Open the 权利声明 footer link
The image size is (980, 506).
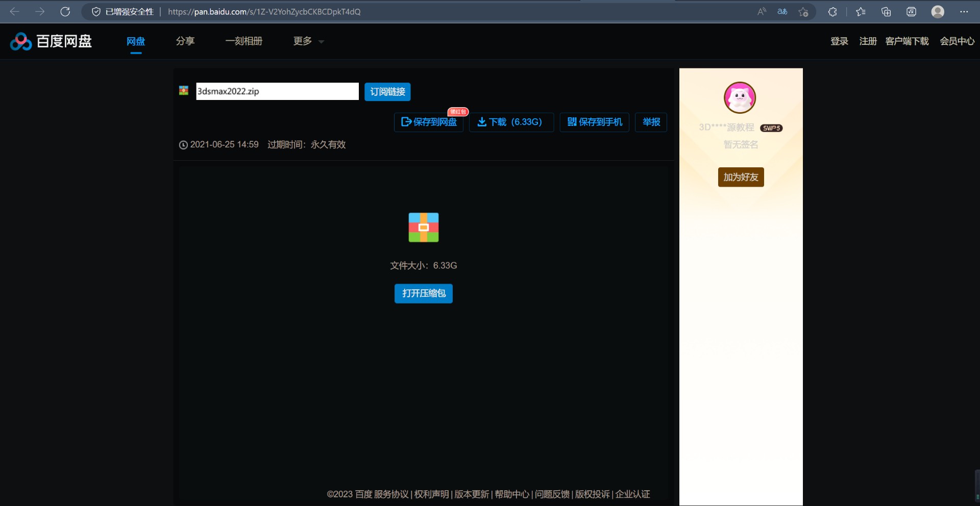[432, 494]
